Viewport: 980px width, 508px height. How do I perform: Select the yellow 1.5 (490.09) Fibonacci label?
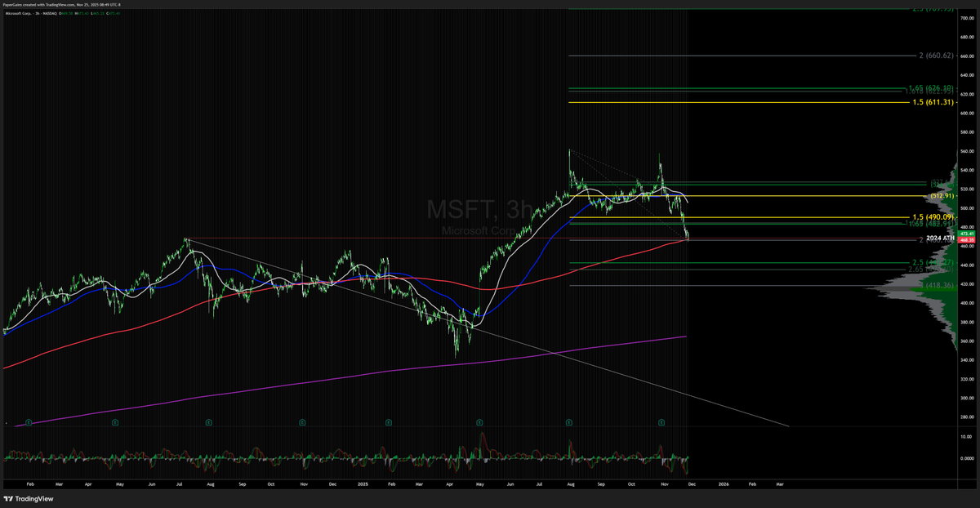[934, 217]
